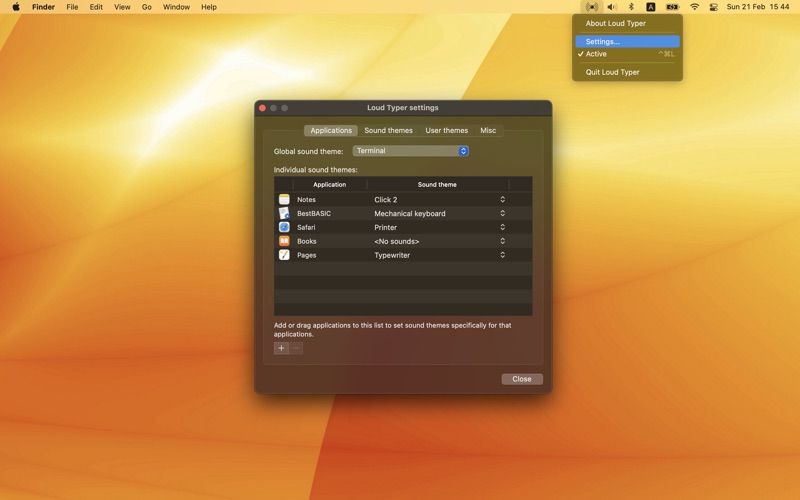The image size is (800, 500).
Task: Open the Wi-Fi menu icon
Action: click(x=694, y=7)
